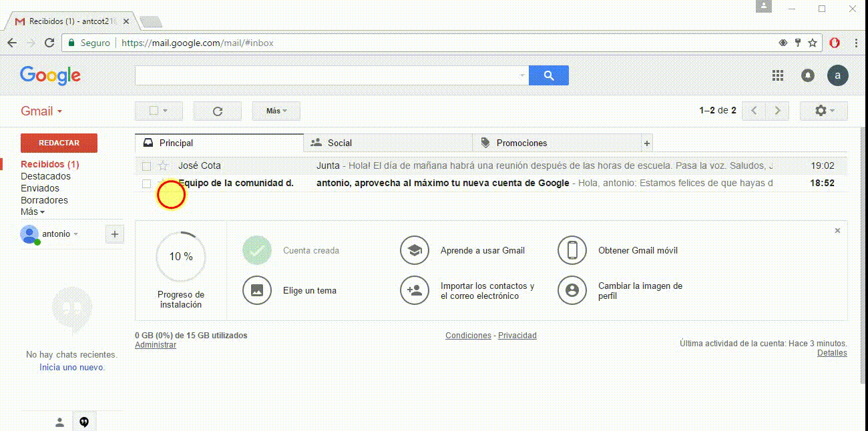Open Opera extension icon in toolbar
Image resolution: width=868 pixels, height=431 pixels.
[x=835, y=43]
